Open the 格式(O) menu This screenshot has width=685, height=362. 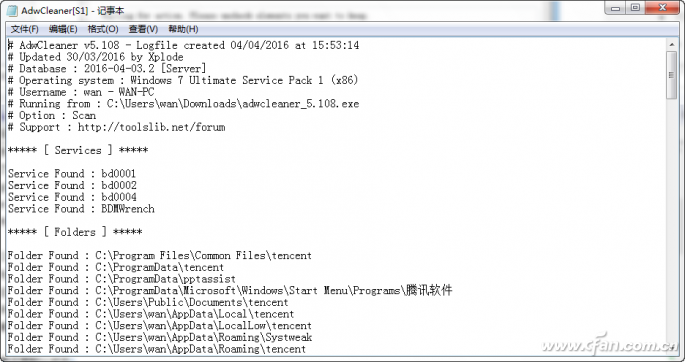[x=103, y=29]
